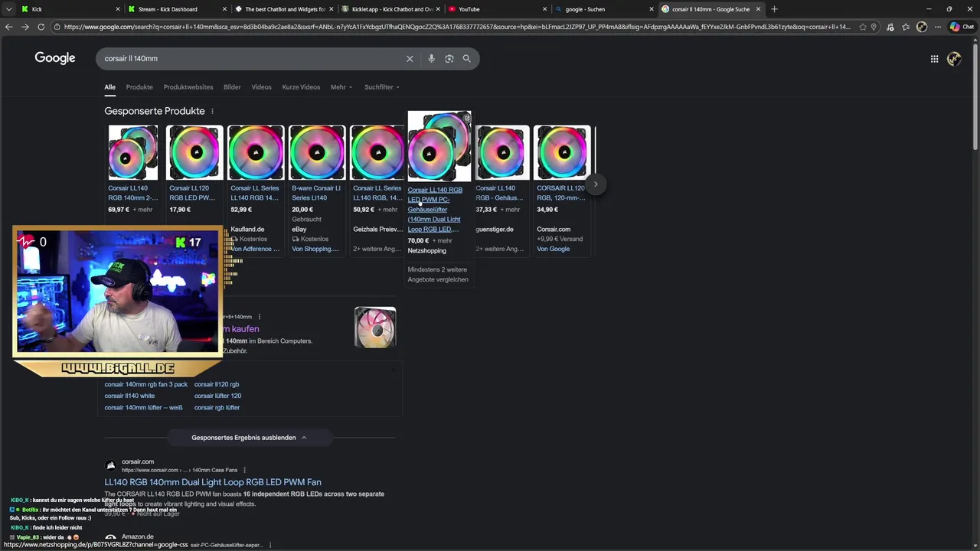Viewport: 980px width, 551px height.
Task: Go back in browser history
Action: pos(8,27)
